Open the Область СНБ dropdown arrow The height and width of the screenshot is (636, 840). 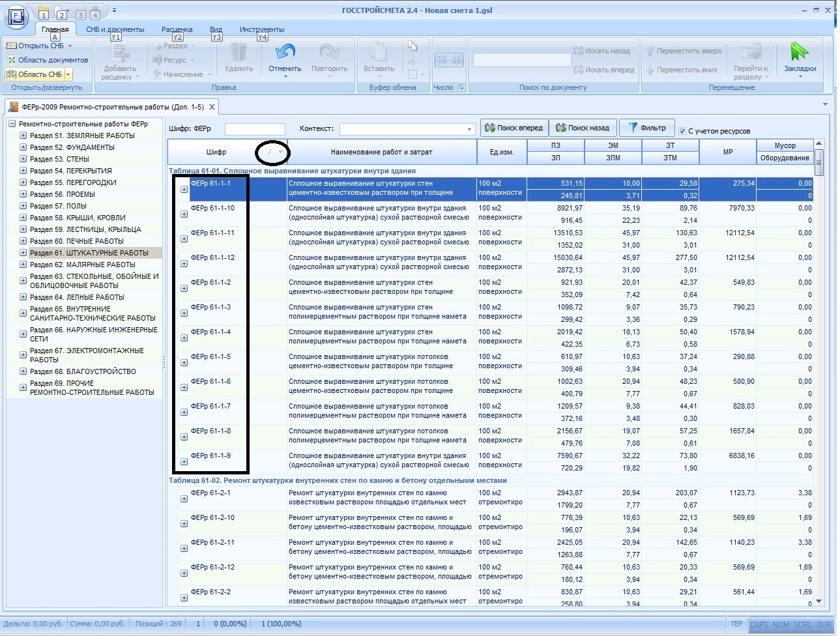coord(68,74)
